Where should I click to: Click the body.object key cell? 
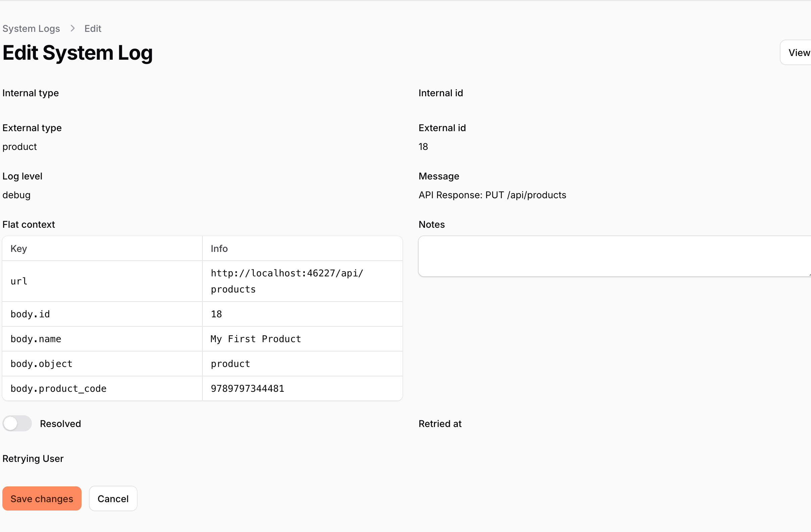coord(102,364)
